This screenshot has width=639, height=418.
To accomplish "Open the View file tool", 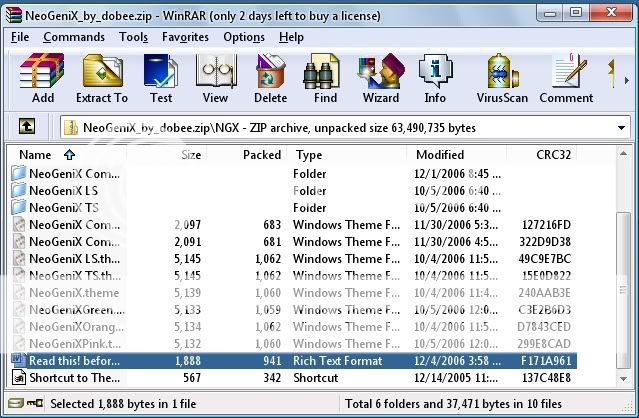I will [215, 78].
